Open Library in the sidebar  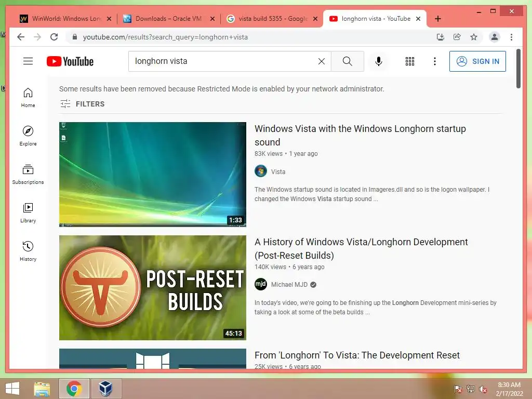[28, 212]
